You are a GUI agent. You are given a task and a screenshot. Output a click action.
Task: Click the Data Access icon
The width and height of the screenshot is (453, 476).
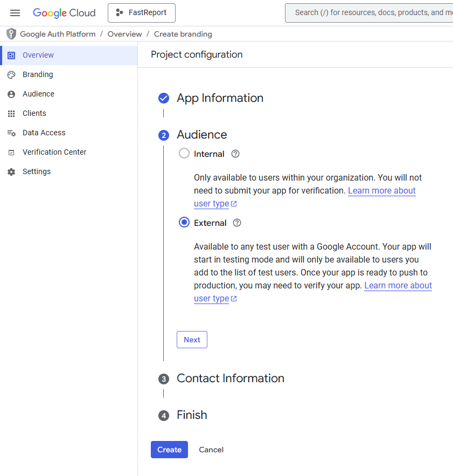point(11,133)
